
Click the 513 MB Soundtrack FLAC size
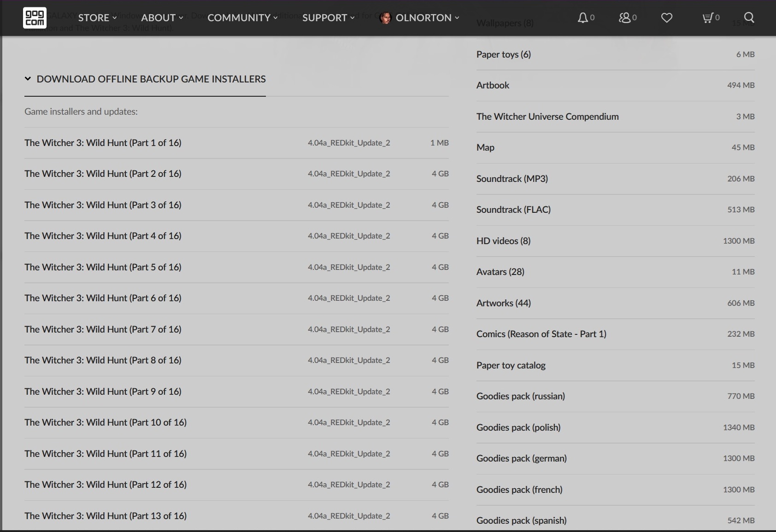click(741, 210)
